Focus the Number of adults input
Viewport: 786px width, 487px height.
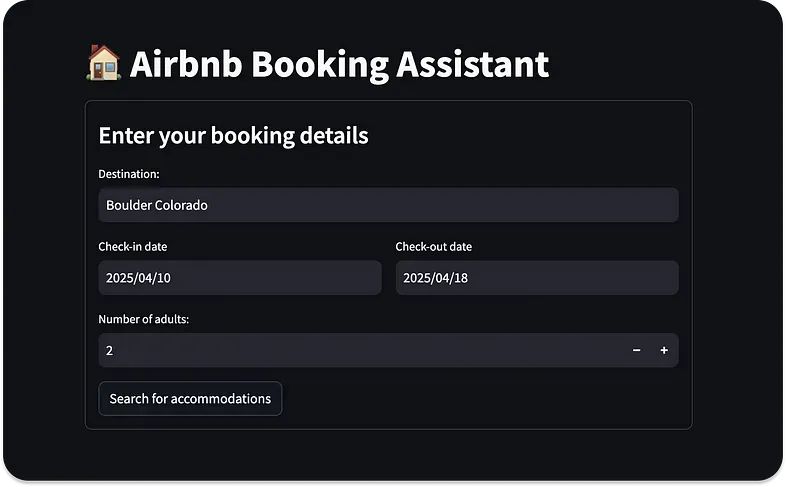tap(360, 350)
